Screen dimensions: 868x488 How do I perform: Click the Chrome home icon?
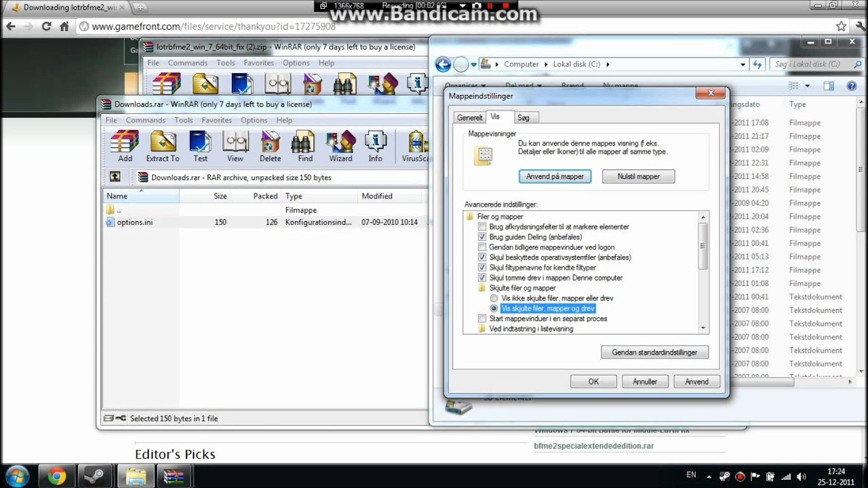(64, 26)
